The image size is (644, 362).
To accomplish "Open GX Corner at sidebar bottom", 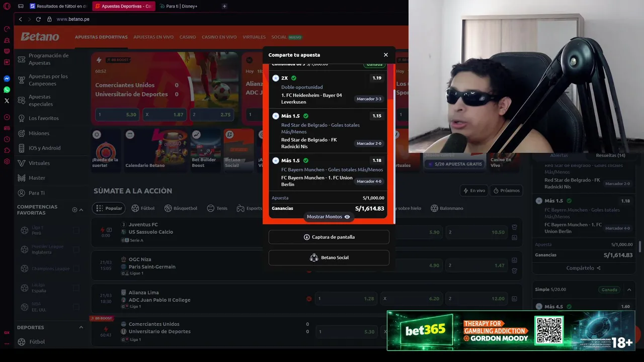I will point(7,332).
